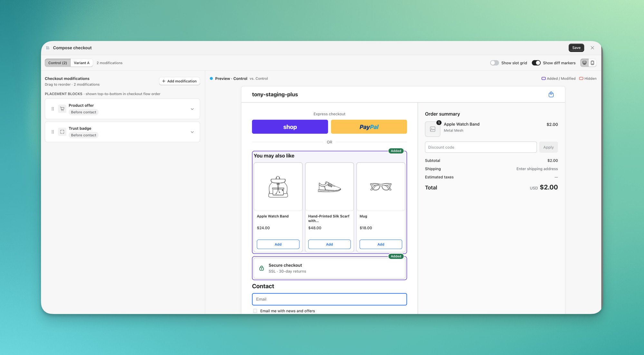644x355 pixels.
Task: Grab the Product offer drag handle
Action: [53, 109]
